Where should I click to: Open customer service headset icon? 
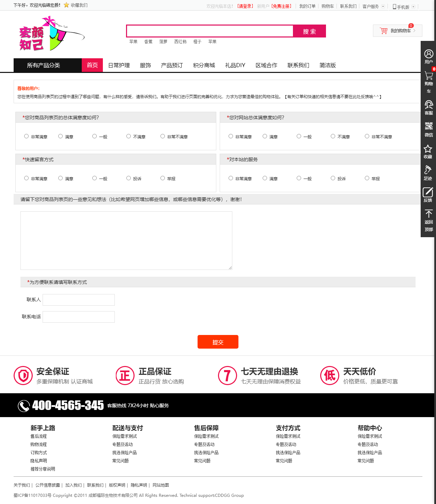[x=429, y=105]
